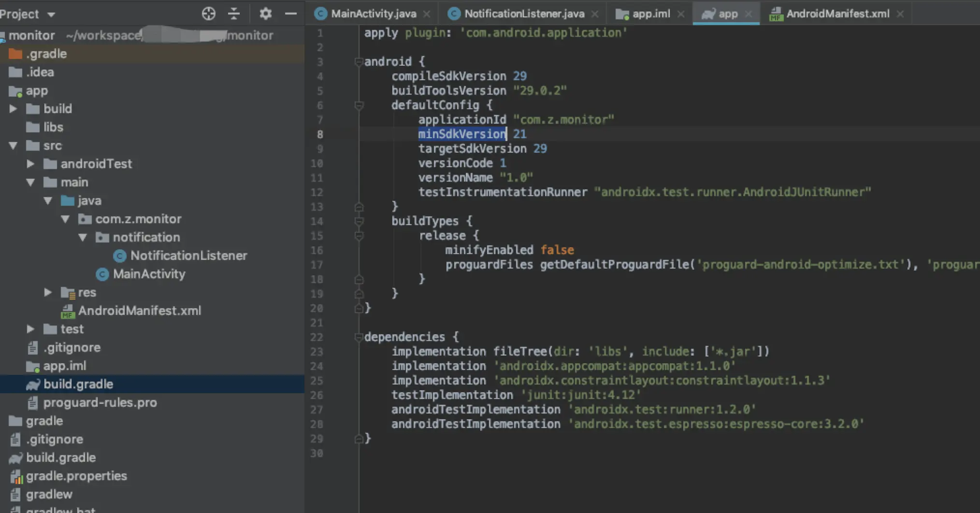The height and width of the screenshot is (513, 980).
Task: Click the MainActivity class icon
Action: pos(102,274)
